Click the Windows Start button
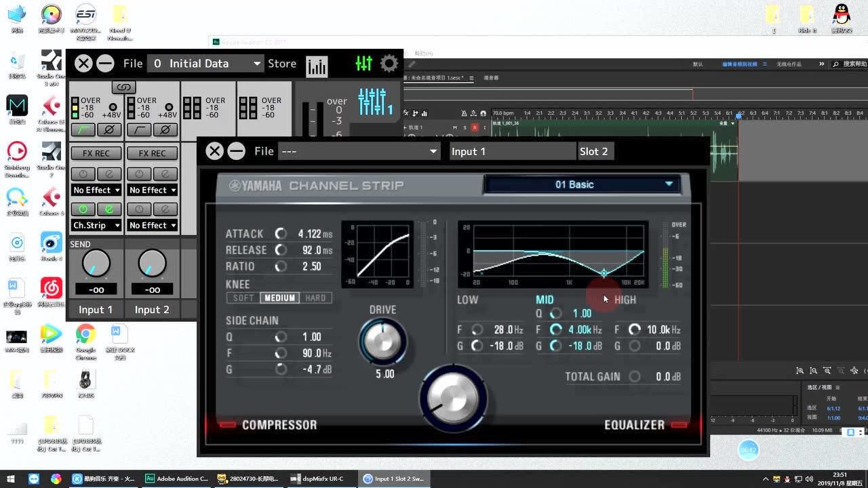 pyautogui.click(x=12, y=479)
